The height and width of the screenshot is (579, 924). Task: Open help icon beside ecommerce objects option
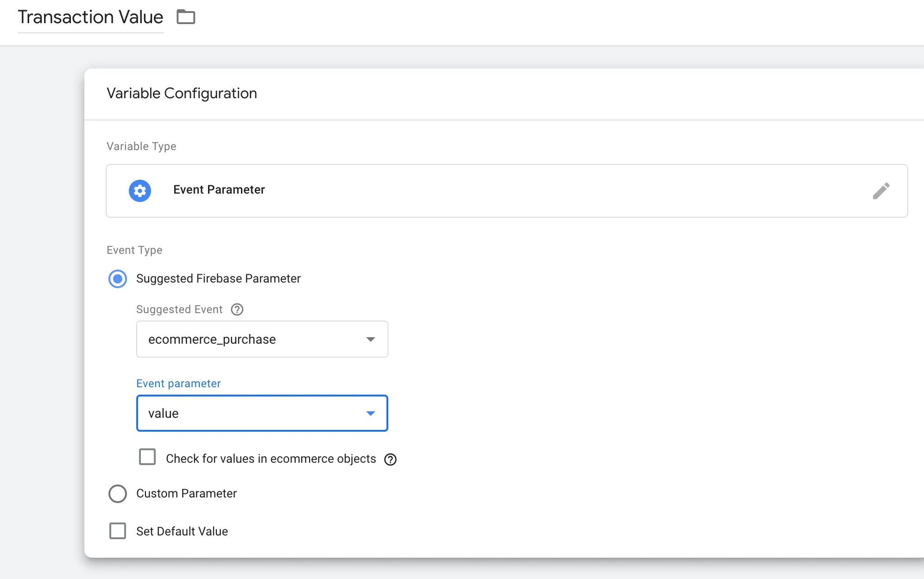(x=391, y=459)
